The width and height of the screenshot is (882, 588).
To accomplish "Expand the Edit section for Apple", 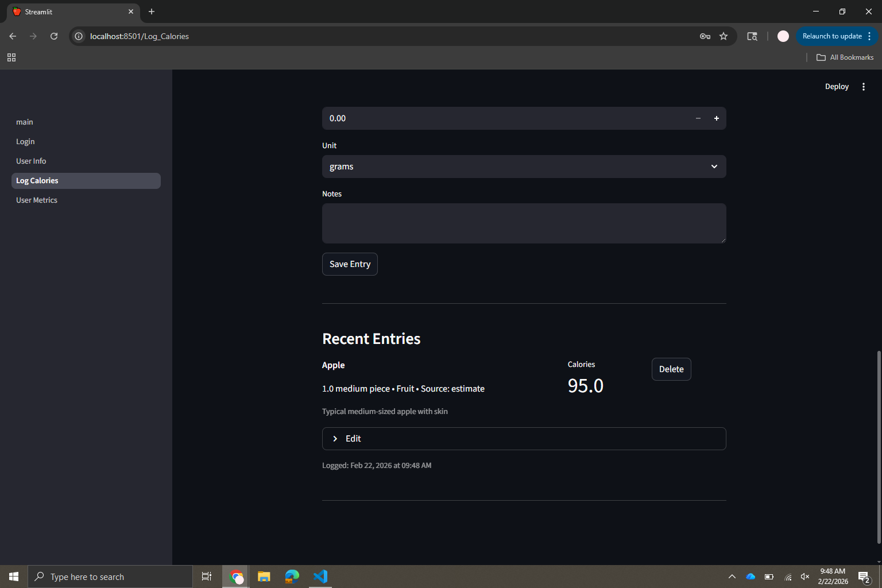I will tap(524, 439).
